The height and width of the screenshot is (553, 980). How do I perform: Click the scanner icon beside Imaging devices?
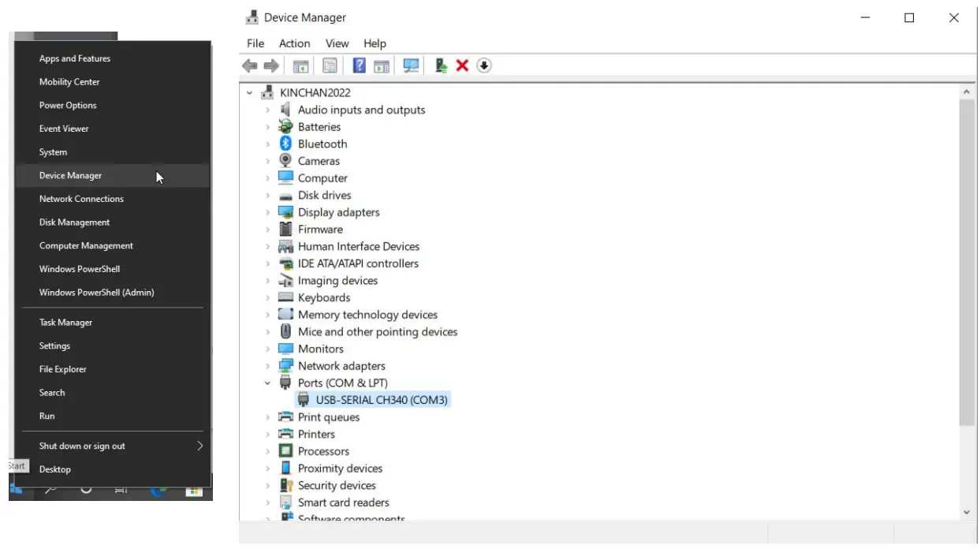pyautogui.click(x=285, y=281)
